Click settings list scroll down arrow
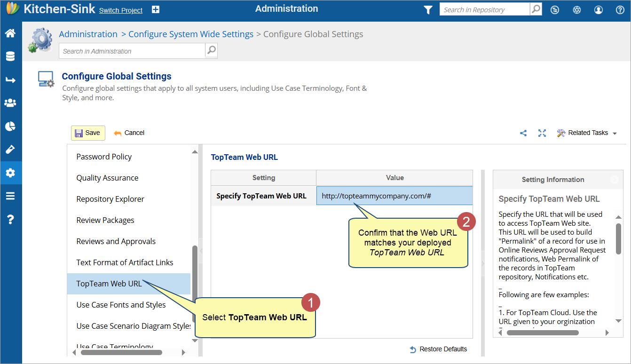Image resolution: width=631 pixels, height=364 pixels. click(195, 340)
